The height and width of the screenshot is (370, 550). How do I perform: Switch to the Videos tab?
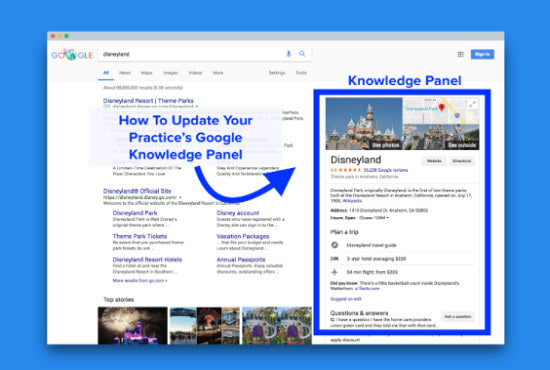pyautogui.click(x=195, y=73)
